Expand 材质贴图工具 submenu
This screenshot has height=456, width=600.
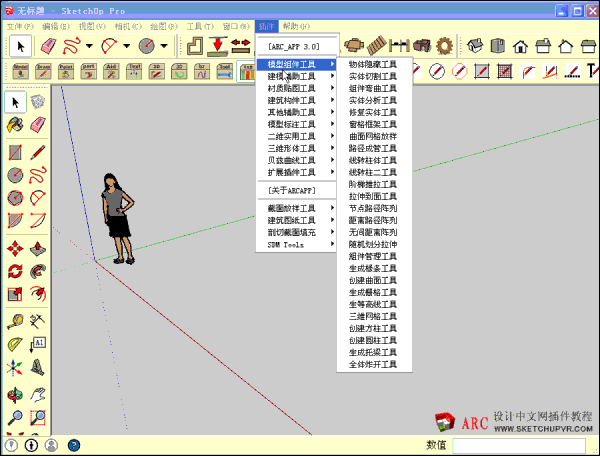point(296,88)
